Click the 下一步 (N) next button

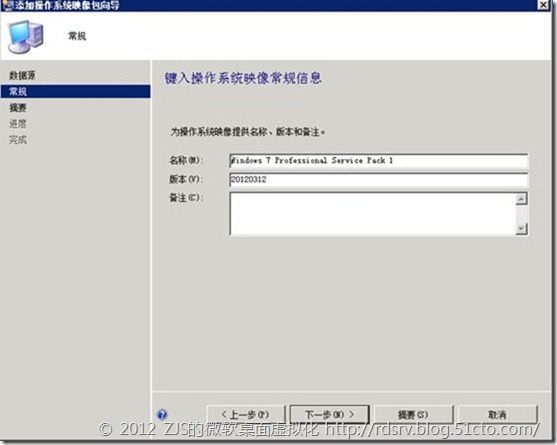click(x=330, y=414)
